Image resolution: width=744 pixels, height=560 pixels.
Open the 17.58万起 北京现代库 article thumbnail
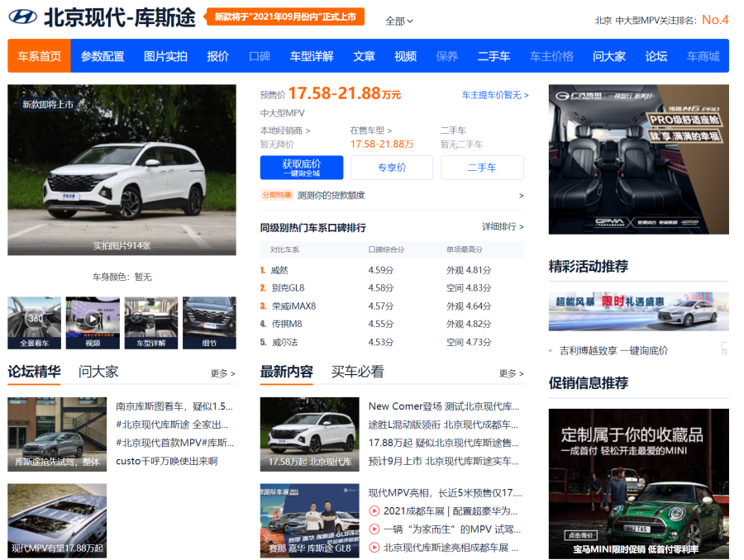(x=309, y=434)
